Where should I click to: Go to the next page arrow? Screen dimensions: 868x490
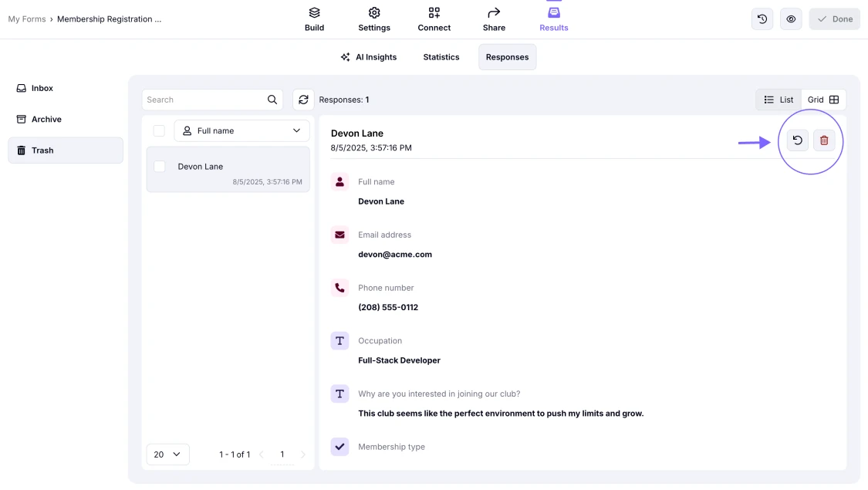[302, 455]
